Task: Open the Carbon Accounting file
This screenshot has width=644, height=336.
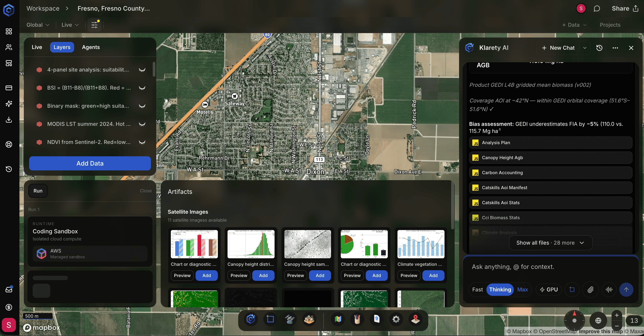Action: (x=551, y=172)
